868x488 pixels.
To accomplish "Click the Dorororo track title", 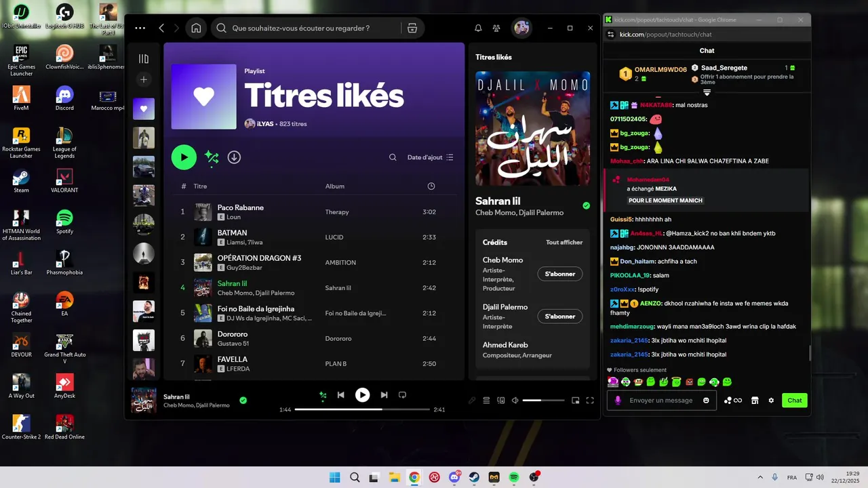I will tap(233, 334).
